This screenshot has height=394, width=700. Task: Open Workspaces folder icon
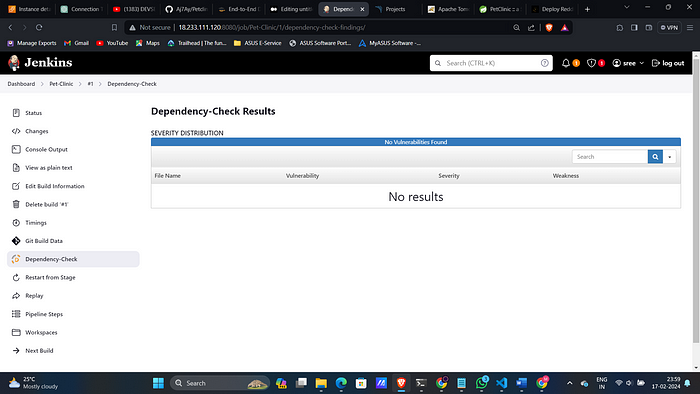point(16,332)
